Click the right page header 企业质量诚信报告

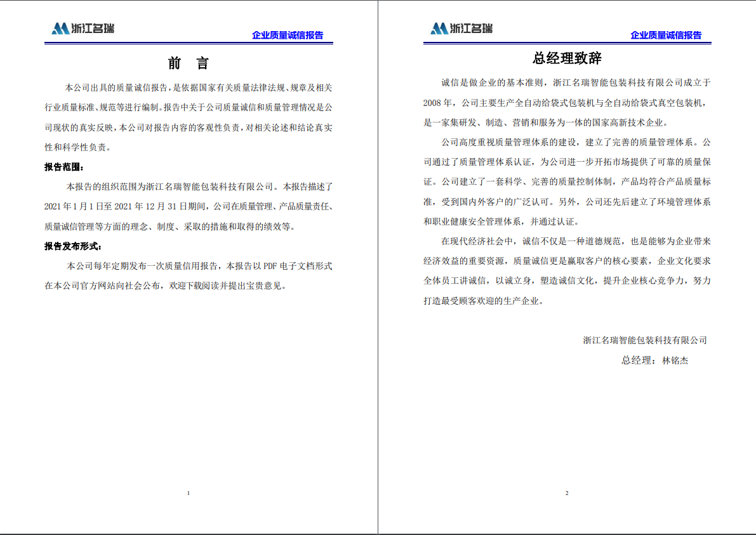(666, 36)
